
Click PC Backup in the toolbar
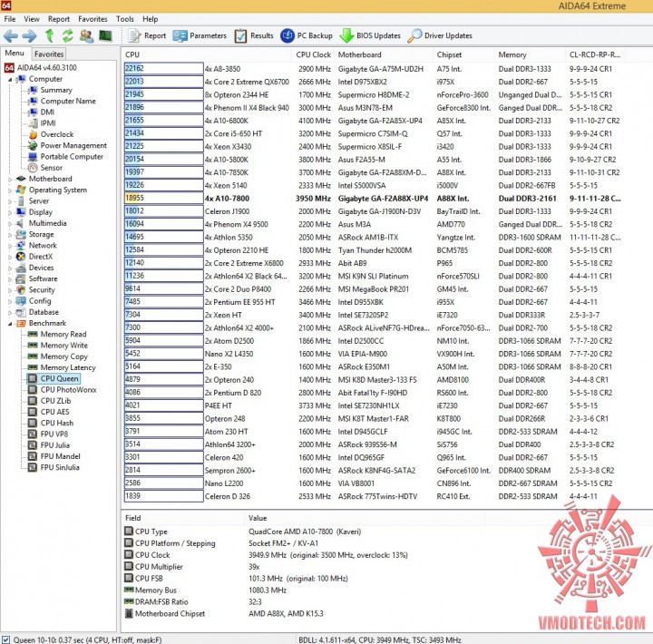point(307,35)
